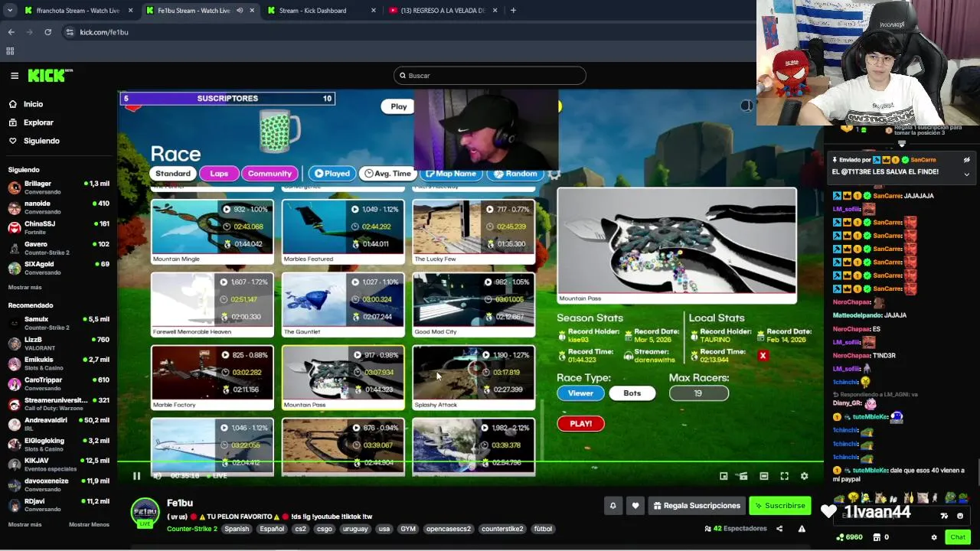
Task: Click Regala Suscripciones button
Action: tap(697, 505)
